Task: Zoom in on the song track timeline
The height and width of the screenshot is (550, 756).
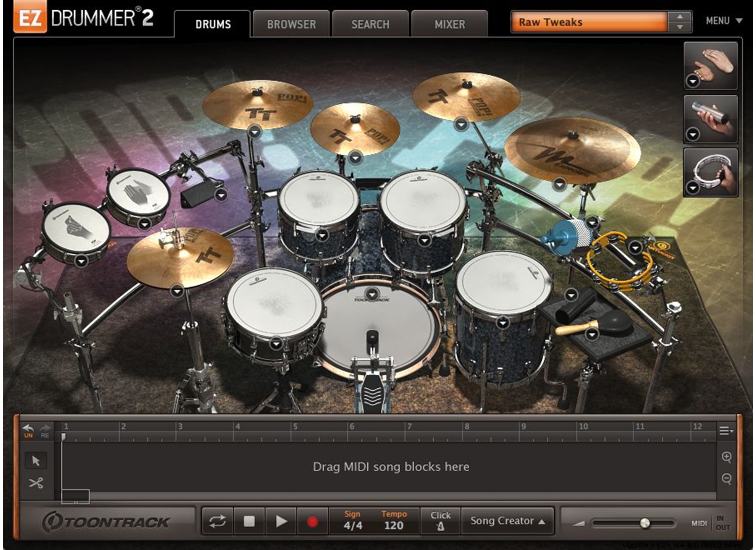Action: point(727,457)
